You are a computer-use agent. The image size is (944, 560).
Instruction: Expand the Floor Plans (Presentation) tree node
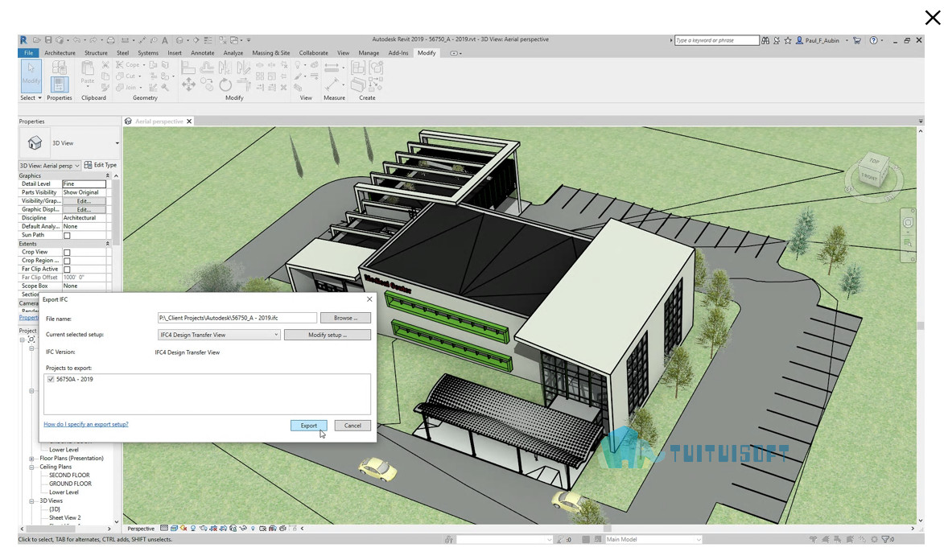(31, 459)
